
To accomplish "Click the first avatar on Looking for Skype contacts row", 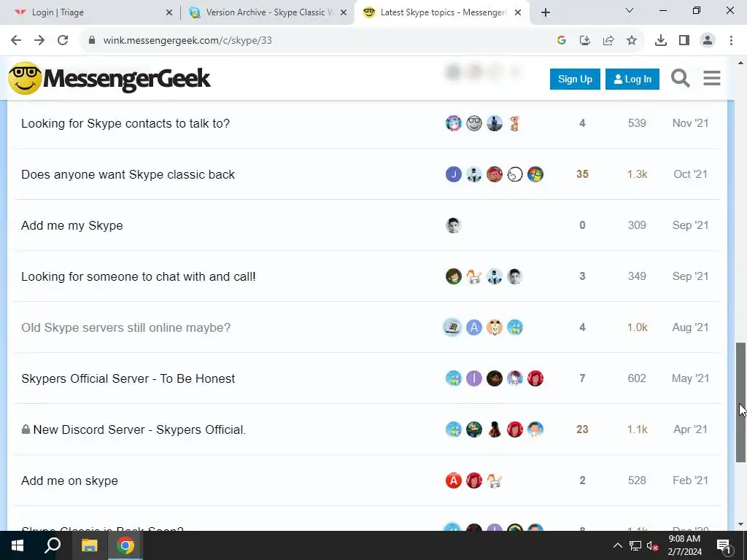I will [x=454, y=123].
